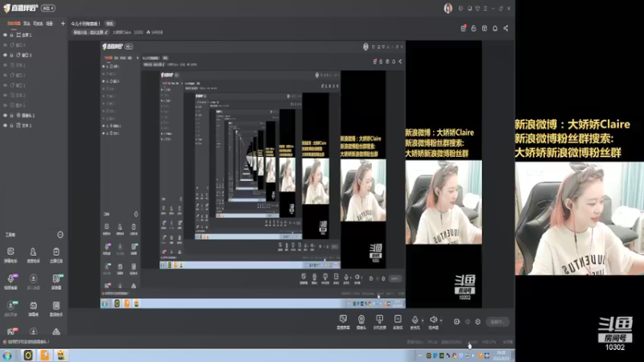Select the 窗口3 source row
This screenshot has width=644, height=362.
click(x=34, y=55)
